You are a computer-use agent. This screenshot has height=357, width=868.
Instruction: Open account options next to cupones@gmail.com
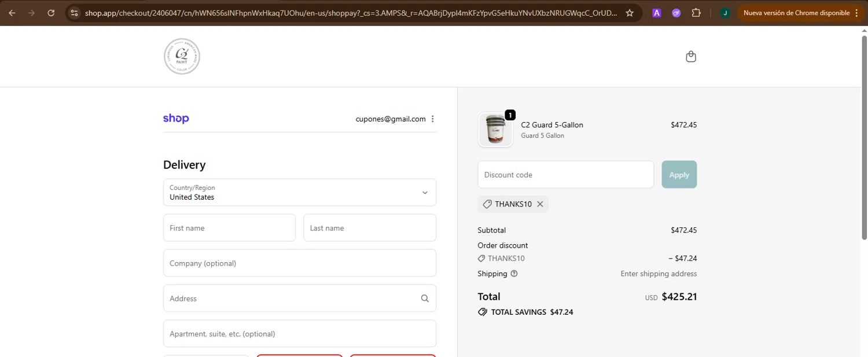coord(432,119)
